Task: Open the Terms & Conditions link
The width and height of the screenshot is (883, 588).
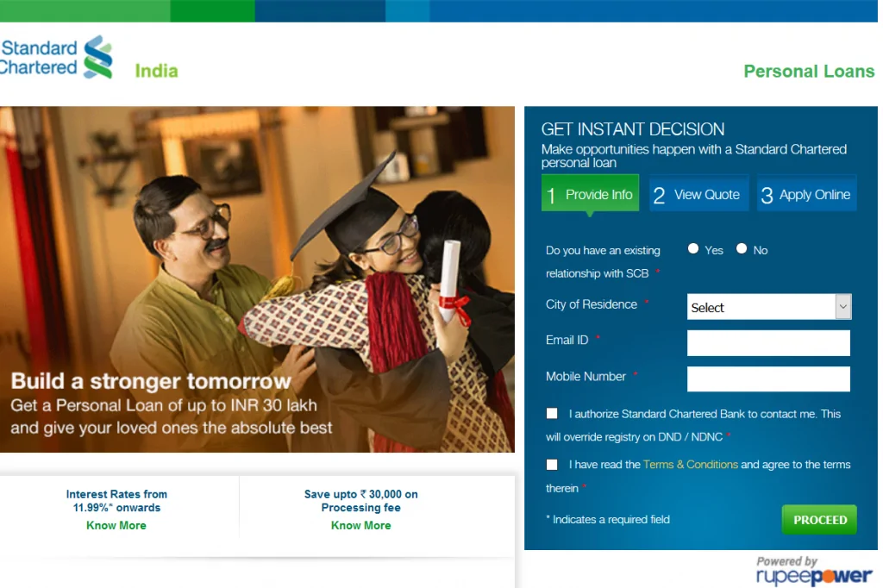Action: pos(691,465)
